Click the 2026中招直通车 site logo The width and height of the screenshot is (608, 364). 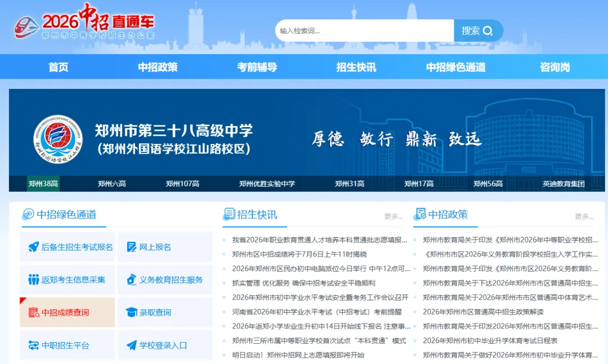(x=84, y=22)
